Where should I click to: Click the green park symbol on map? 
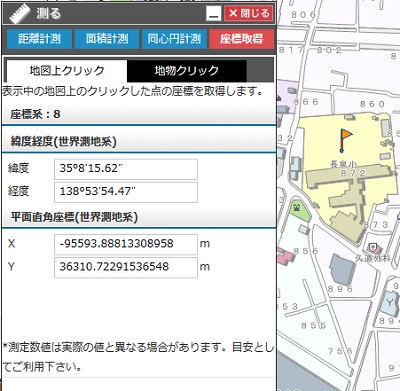(296, 208)
